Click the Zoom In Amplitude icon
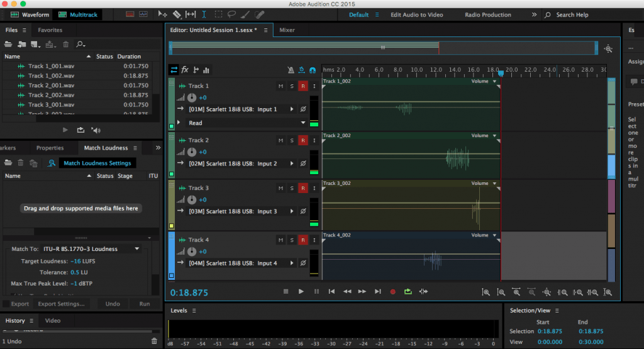The height and width of the screenshot is (349, 644). pos(486,292)
